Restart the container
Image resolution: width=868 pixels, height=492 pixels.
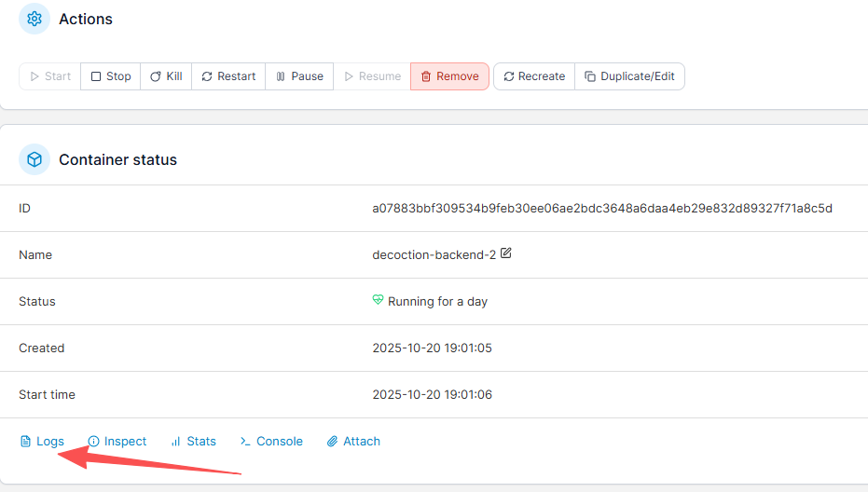click(x=228, y=76)
